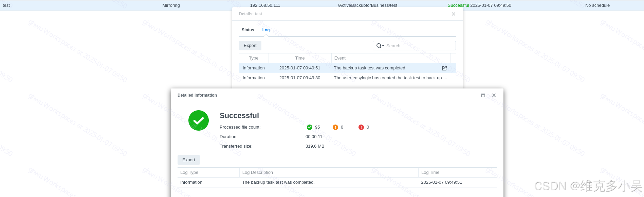
Task: Click the 95 succeeded files count
Action: click(317, 127)
